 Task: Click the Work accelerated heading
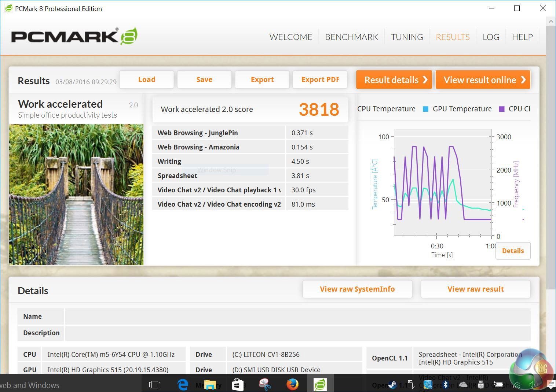point(60,104)
